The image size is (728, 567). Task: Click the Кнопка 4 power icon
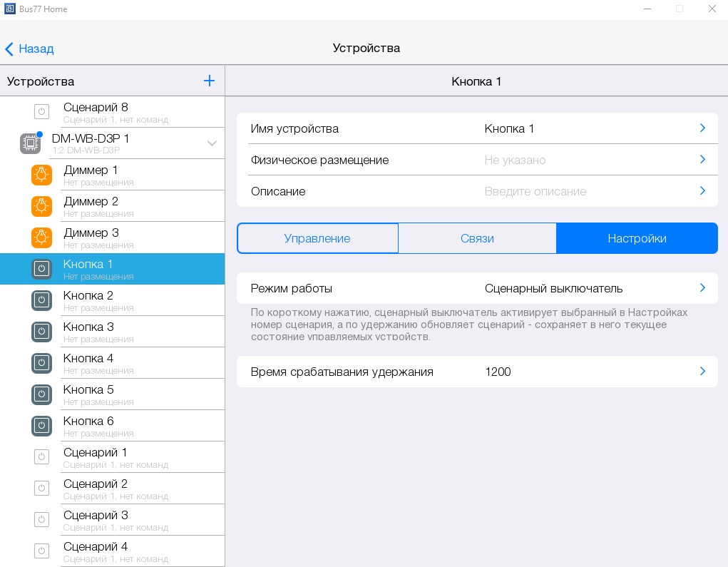(x=41, y=363)
